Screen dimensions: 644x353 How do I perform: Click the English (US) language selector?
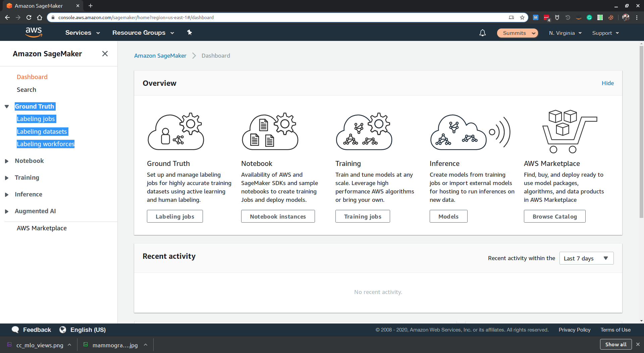click(x=88, y=330)
